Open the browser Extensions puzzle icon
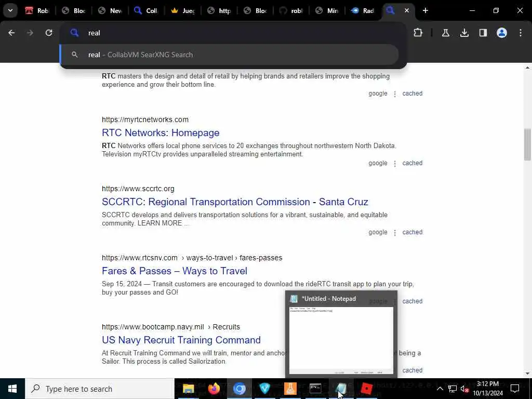 click(418, 33)
